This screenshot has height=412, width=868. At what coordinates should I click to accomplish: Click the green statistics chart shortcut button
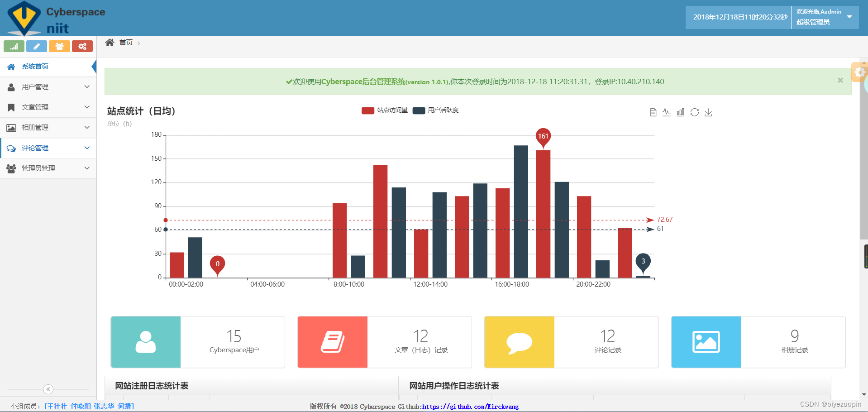14,46
